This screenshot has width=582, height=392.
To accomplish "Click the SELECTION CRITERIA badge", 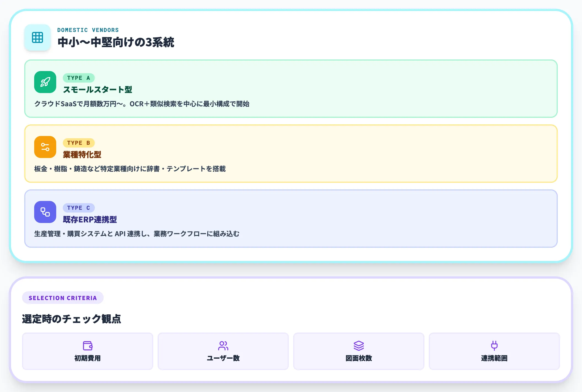I will click(63, 298).
